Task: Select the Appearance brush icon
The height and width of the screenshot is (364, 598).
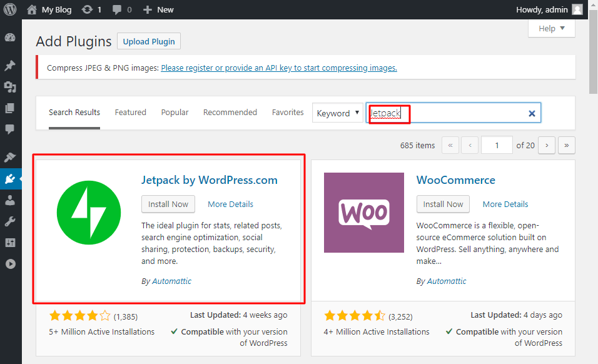Action: click(10, 156)
